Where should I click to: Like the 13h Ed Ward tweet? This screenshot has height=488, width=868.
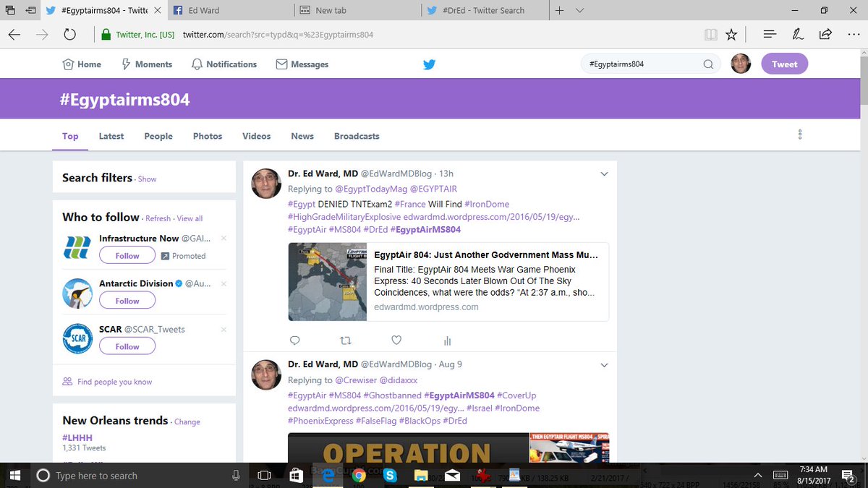coord(396,341)
